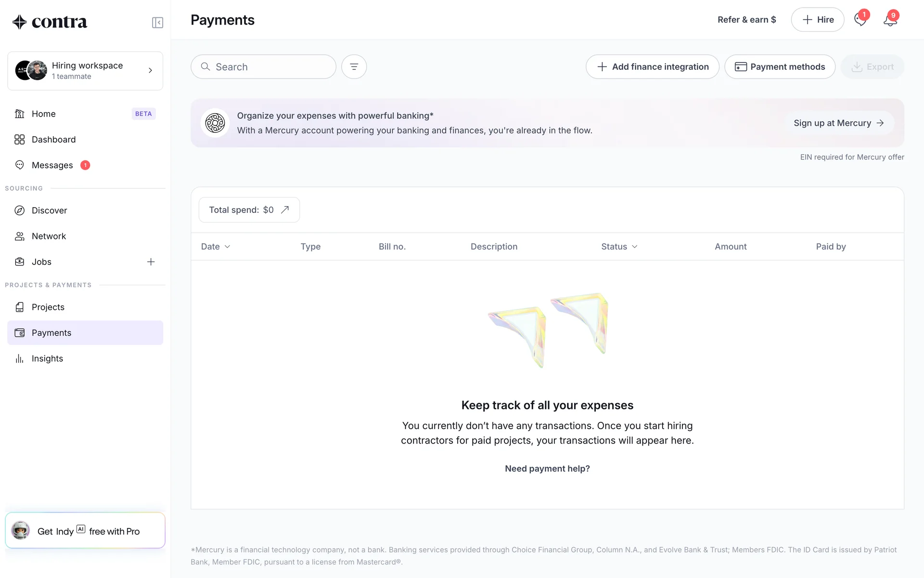Click the plus icon beside Jobs
The width and height of the screenshot is (924, 578).
[x=151, y=262]
